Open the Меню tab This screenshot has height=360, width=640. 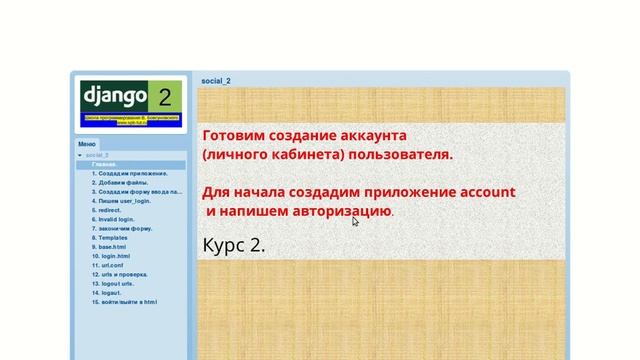pos(87,144)
